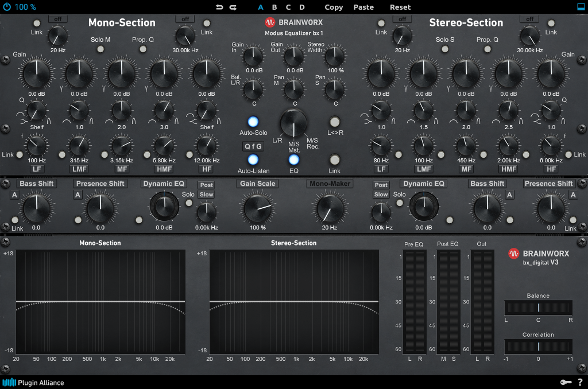Click the Mono-Section 12.00k Hz frequency knob
The height and width of the screenshot is (389, 588).
[207, 145]
